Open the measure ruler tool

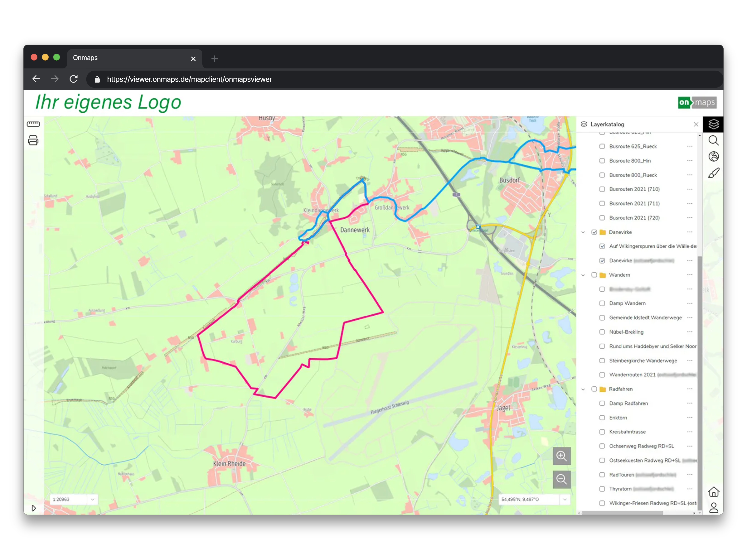(x=33, y=124)
